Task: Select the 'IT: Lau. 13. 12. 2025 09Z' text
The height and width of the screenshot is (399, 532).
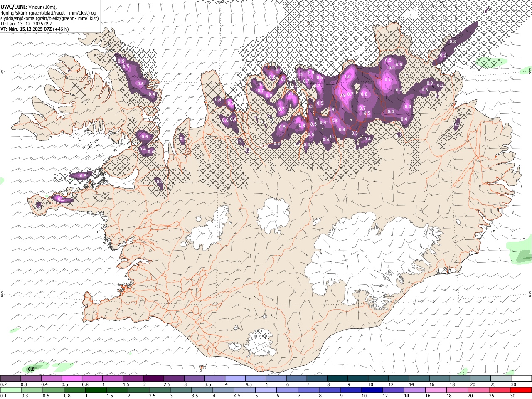Action: (26, 24)
